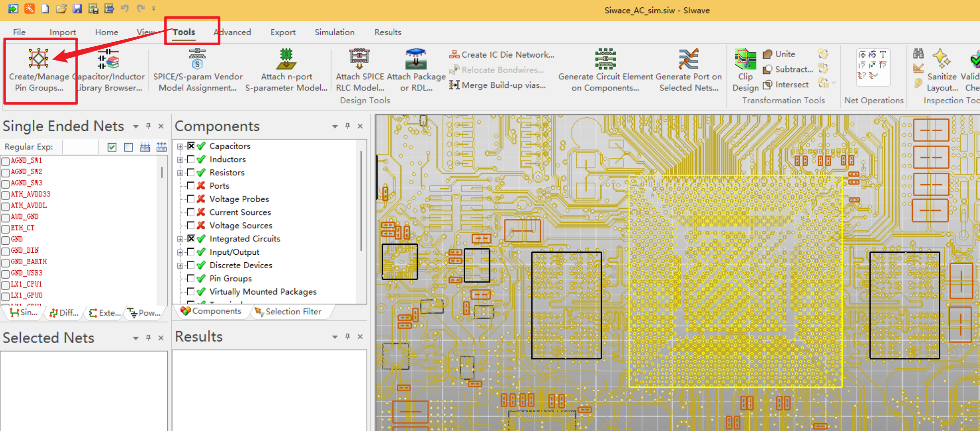Open the Single Ended Nets panel dropdown arrow
This screenshot has width=980, height=431.
pos(136,127)
